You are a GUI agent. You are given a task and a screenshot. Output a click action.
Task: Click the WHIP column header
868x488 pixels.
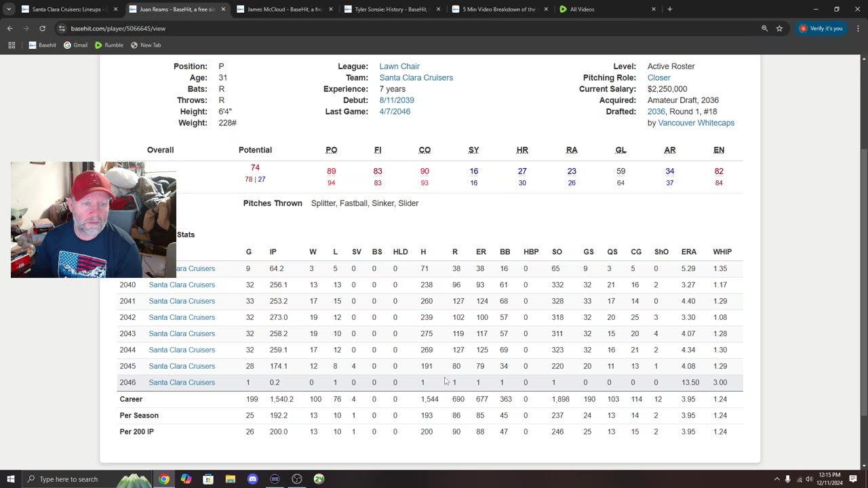click(722, 252)
